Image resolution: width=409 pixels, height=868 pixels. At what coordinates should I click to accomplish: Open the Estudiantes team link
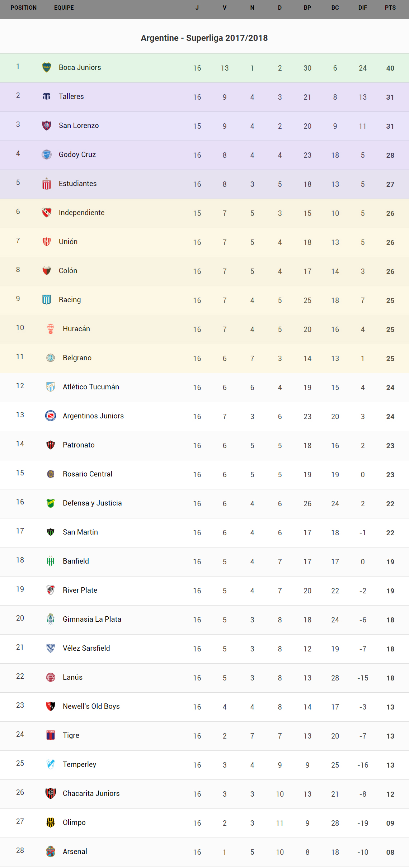point(77,184)
